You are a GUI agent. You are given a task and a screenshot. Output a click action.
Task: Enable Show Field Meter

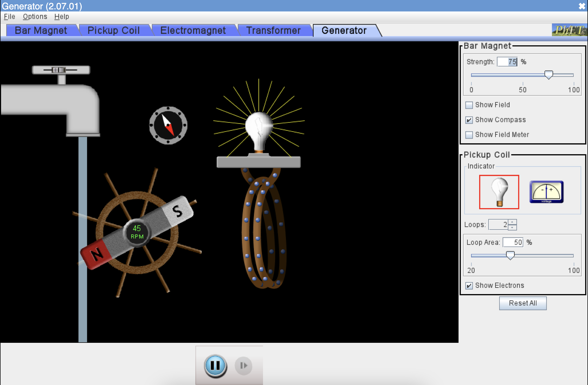(x=469, y=135)
